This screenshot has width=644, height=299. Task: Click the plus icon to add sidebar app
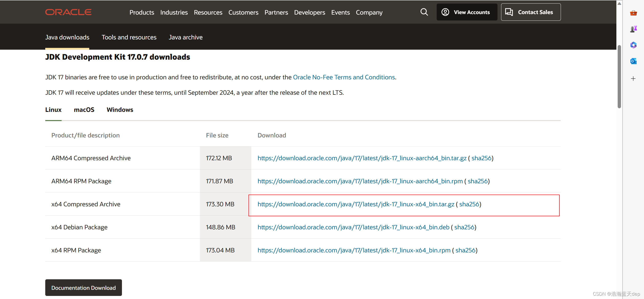(x=633, y=79)
